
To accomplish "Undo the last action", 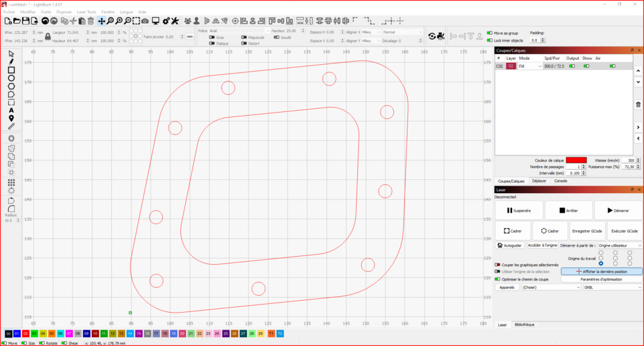I will pos(45,21).
